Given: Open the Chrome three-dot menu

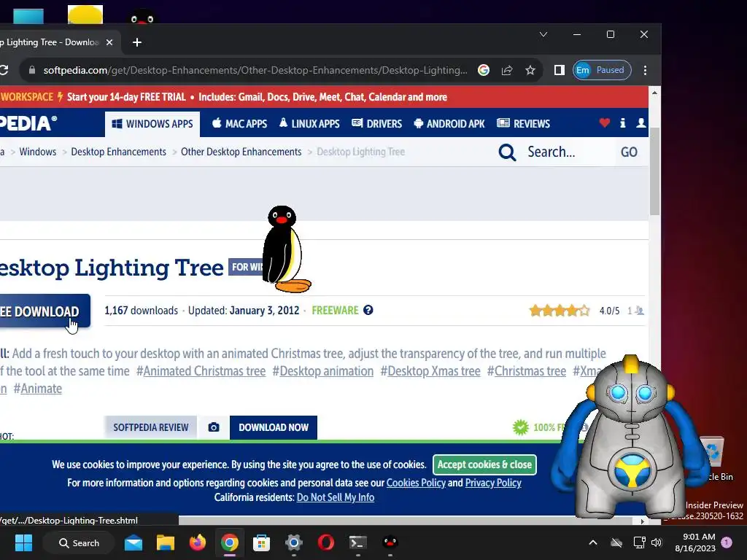Looking at the screenshot, I should (x=645, y=70).
